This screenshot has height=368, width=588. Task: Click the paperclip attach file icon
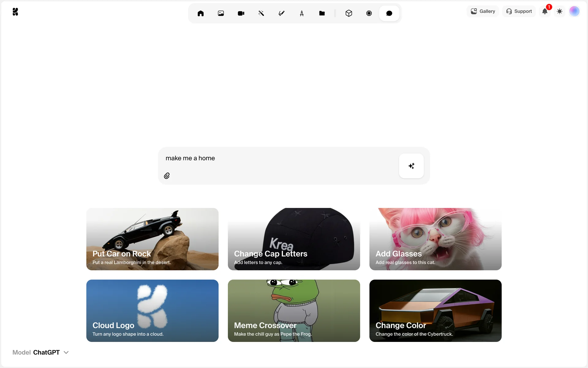167,176
